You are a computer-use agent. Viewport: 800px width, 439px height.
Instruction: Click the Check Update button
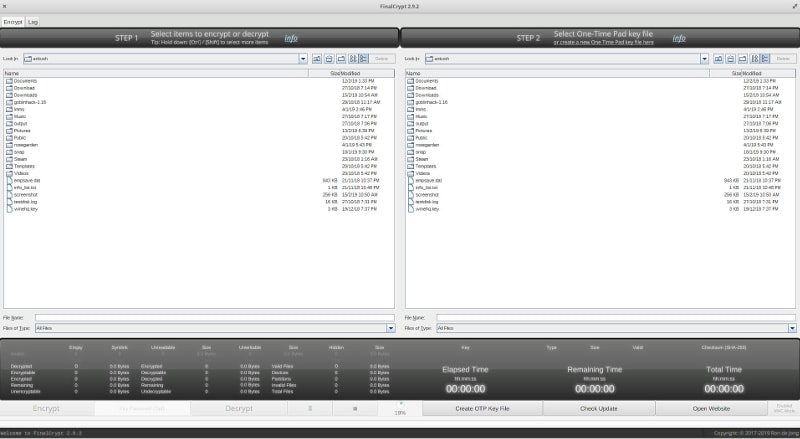tap(599, 409)
